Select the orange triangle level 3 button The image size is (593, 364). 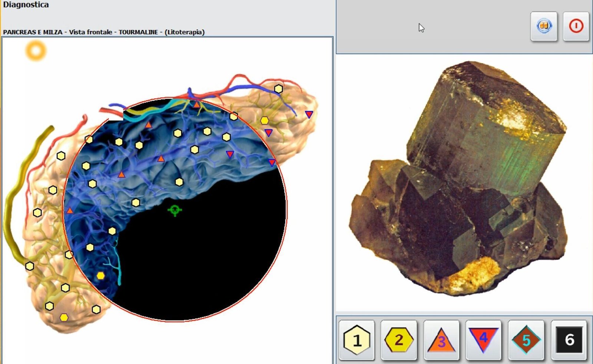click(441, 340)
